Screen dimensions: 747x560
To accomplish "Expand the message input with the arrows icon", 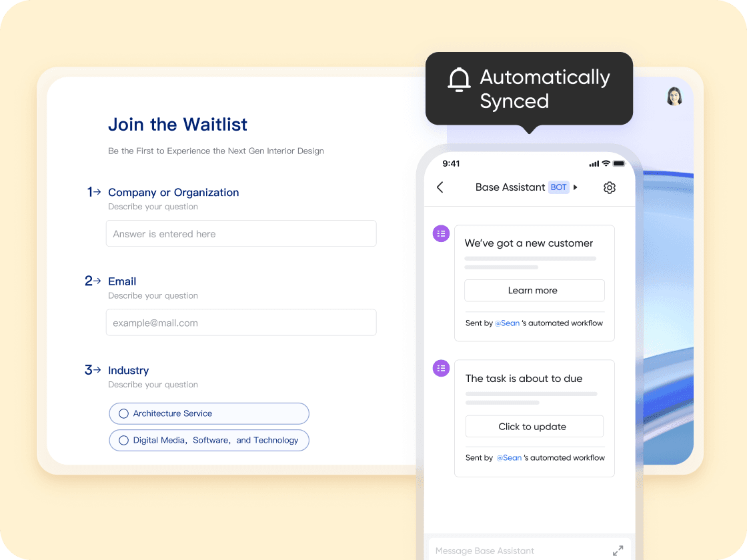I will pos(618,551).
